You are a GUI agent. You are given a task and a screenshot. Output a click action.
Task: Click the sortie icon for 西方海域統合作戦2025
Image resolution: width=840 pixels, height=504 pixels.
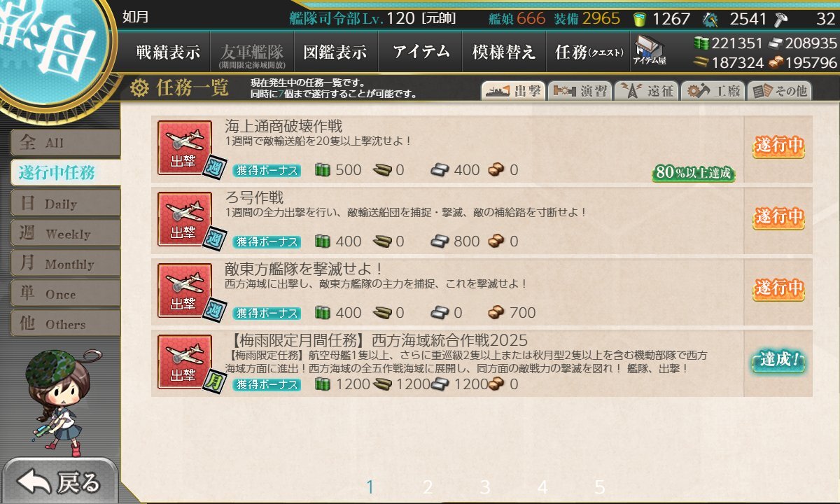click(x=184, y=361)
